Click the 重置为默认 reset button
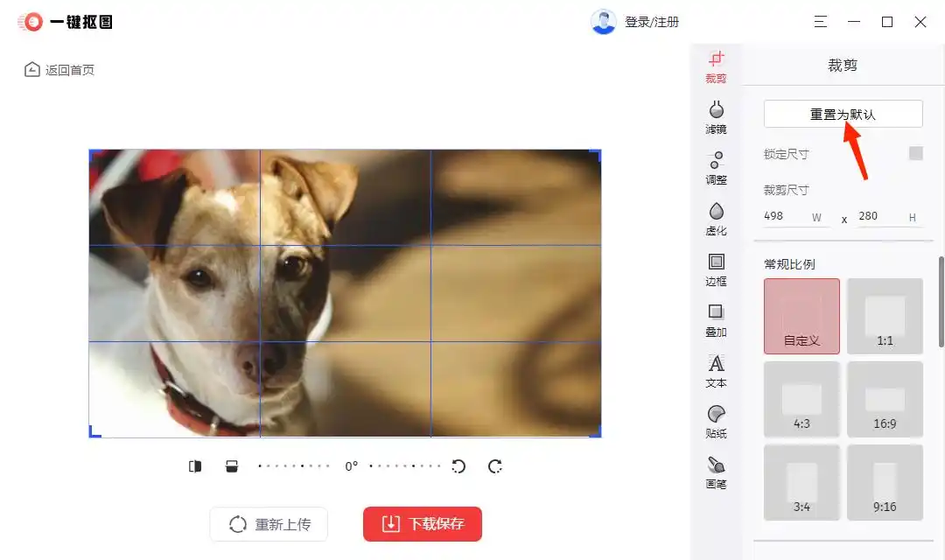Image resolution: width=945 pixels, height=560 pixels. 843,114
